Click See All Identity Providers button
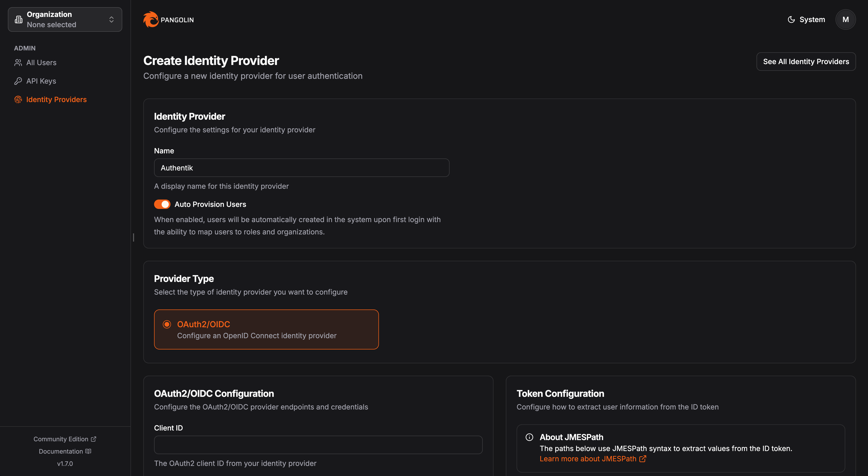868x476 pixels. [x=806, y=62]
